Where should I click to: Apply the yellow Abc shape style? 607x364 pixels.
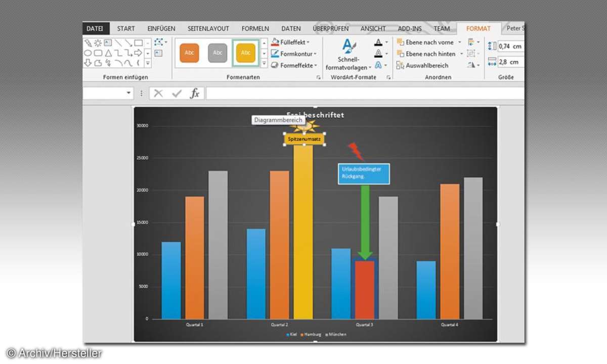(246, 53)
